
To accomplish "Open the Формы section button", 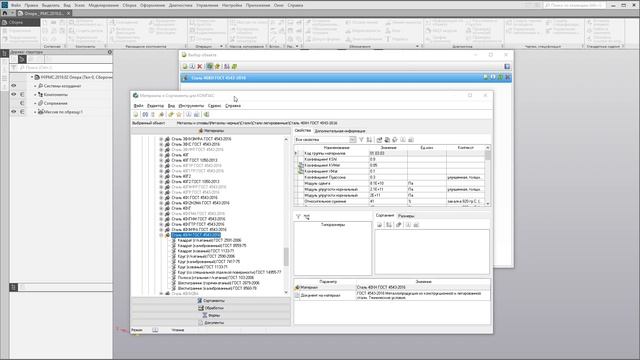I will (x=211, y=315).
